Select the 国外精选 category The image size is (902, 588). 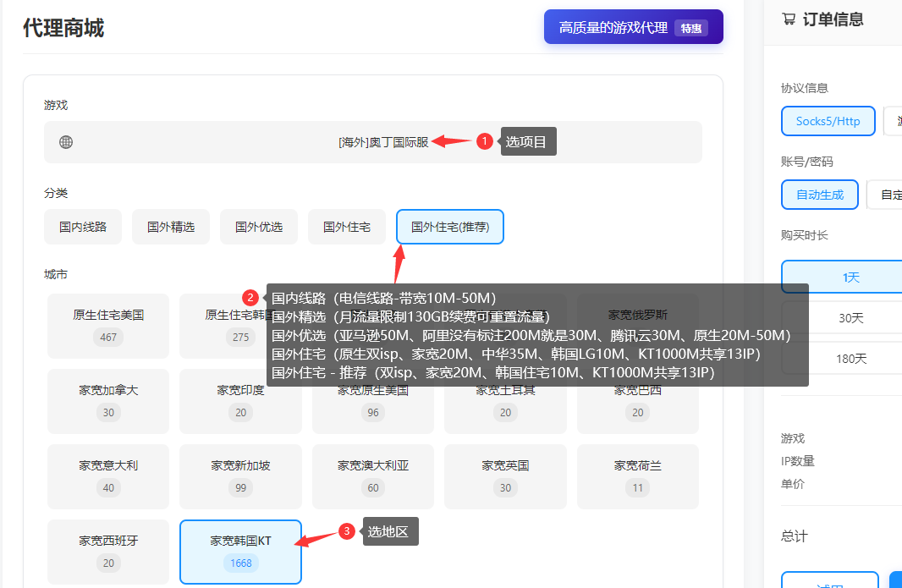[170, 226]
